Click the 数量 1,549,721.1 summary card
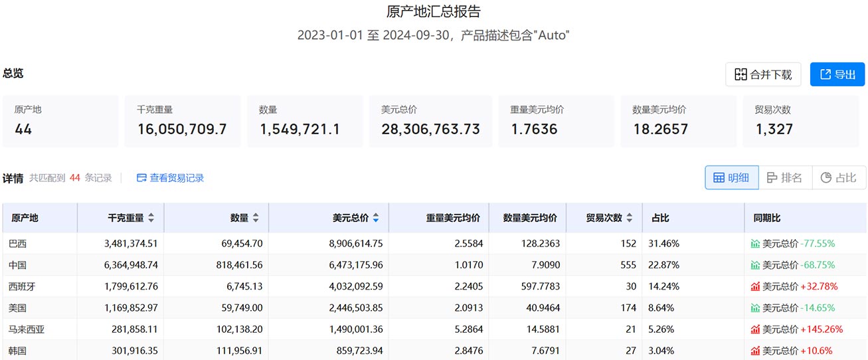Screen dimensions: 868x360 tap(305, 122)
